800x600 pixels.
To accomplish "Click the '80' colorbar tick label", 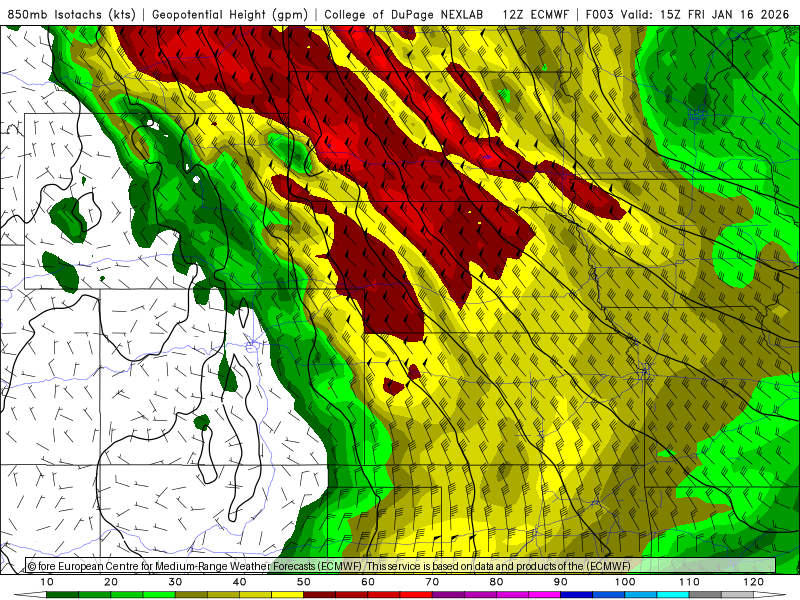I will coord(496,582).
